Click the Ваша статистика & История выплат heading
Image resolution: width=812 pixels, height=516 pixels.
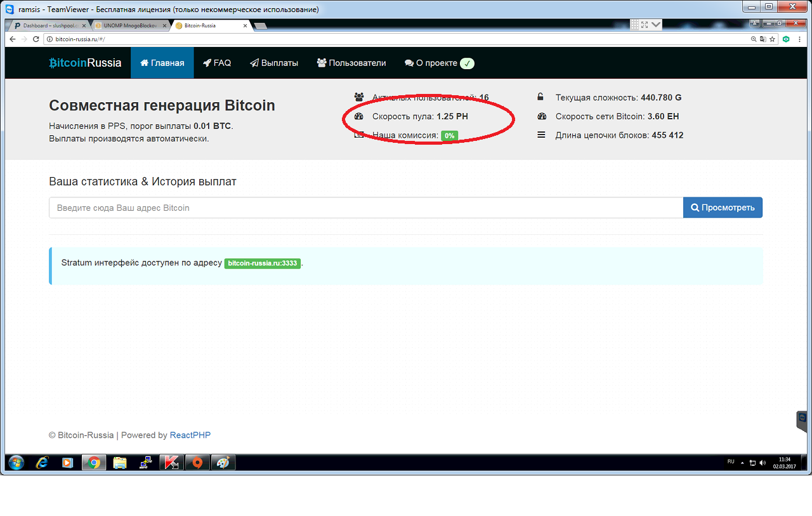[142, 182]
